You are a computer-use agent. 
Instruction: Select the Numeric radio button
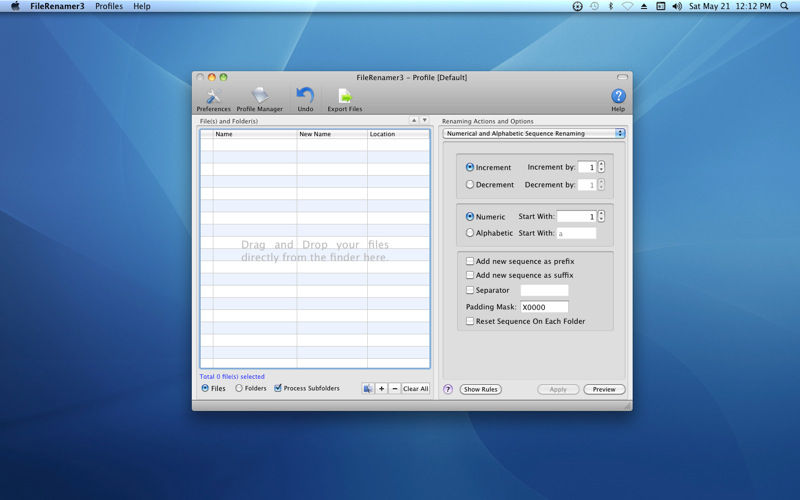coord(470,217)
